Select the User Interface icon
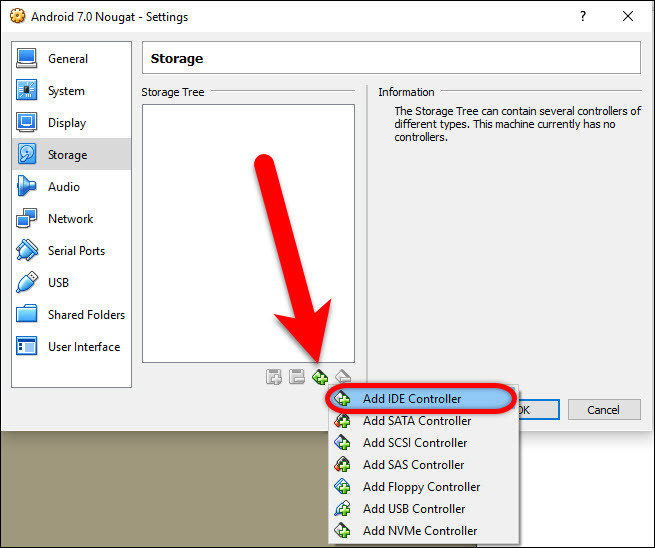The height and width of the screenshot is (548, 655). pos(27,346)
